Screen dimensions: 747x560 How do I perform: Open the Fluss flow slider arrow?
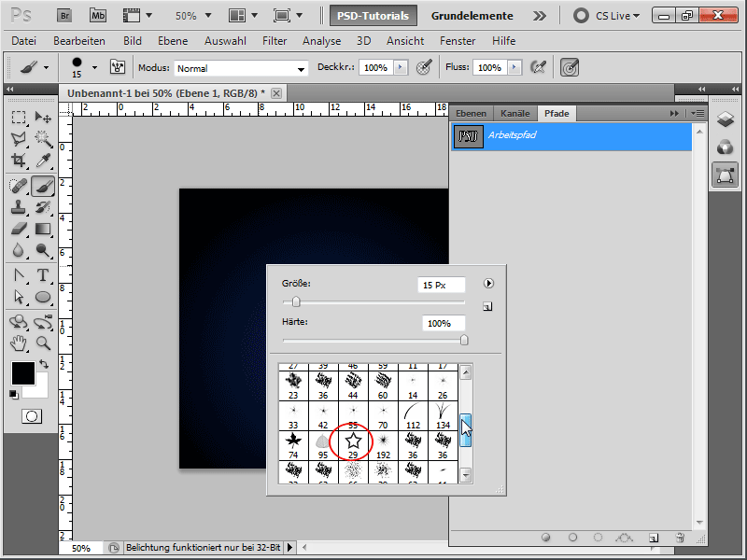point(514,67)
